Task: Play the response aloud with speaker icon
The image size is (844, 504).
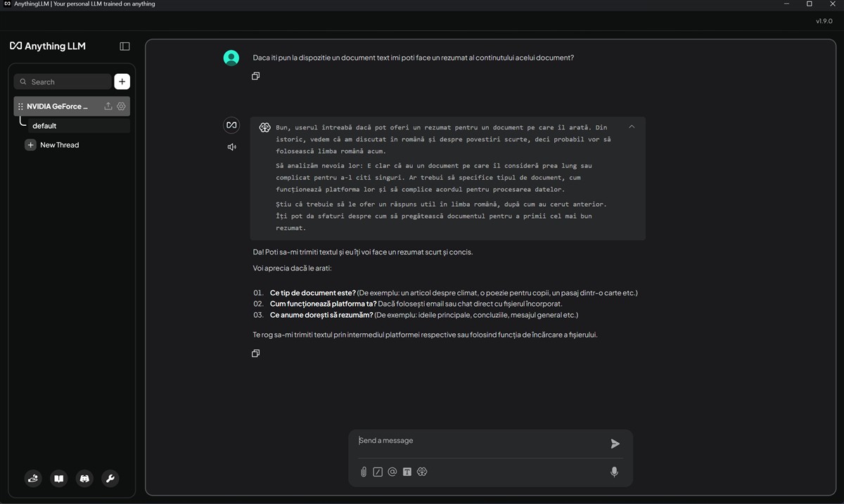Action: coord(231,147)
